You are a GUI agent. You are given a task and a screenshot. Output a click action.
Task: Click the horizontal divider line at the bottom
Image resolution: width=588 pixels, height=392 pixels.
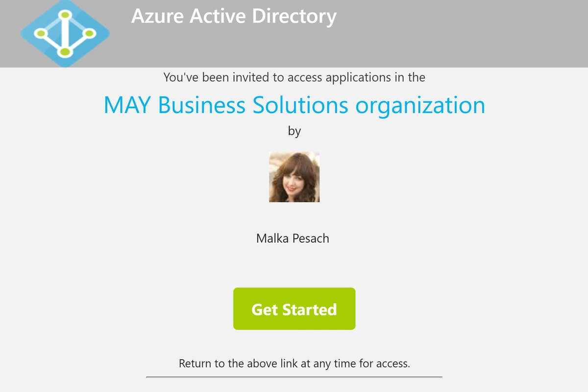294,377
